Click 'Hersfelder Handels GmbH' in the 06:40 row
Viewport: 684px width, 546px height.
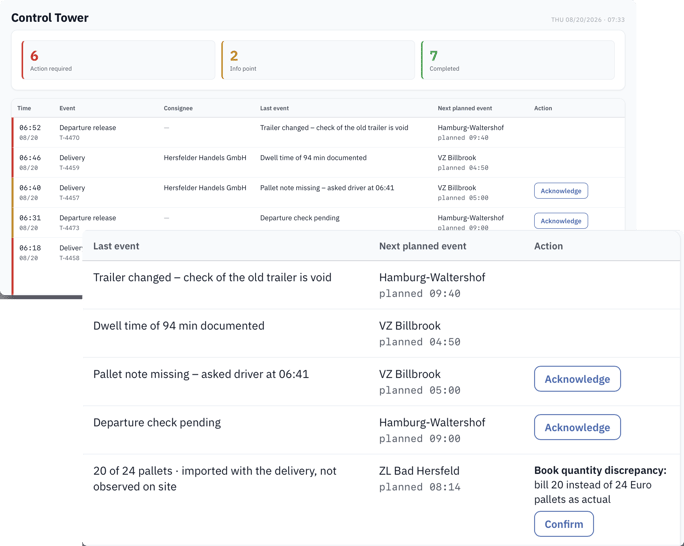[205, 188]
